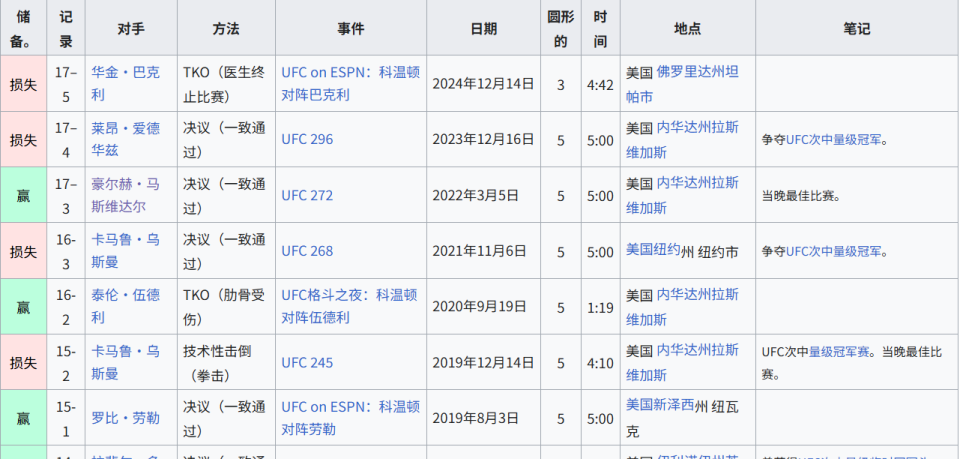
Task: Open the 罗比·劳勒 opponent link
Action: (126, 419)
